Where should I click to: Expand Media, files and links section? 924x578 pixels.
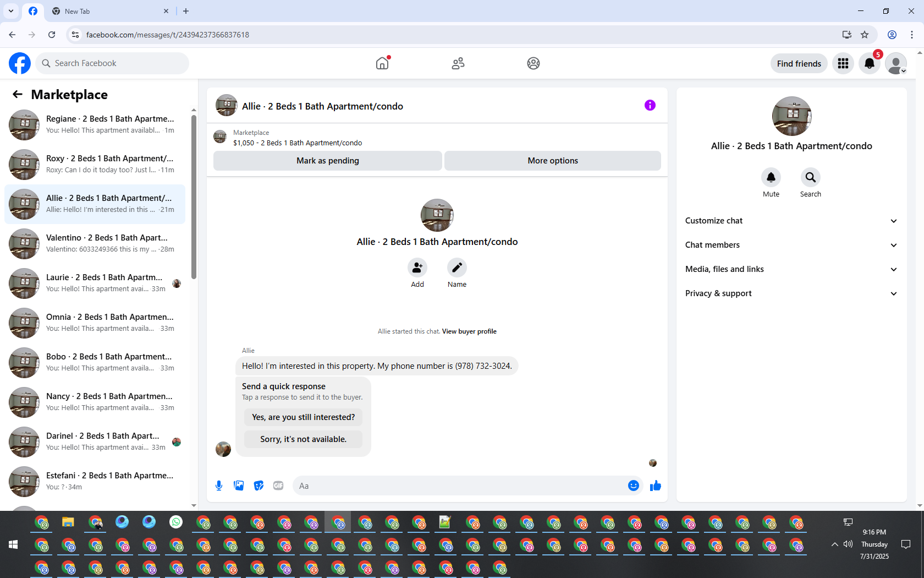[x=791, y=269]
